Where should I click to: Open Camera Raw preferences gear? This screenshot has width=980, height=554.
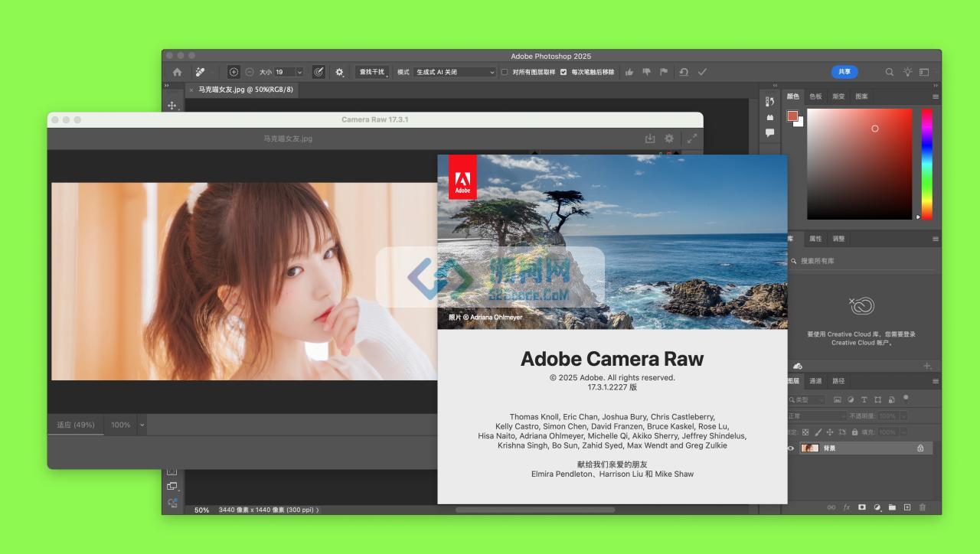(x=669, y=138)
